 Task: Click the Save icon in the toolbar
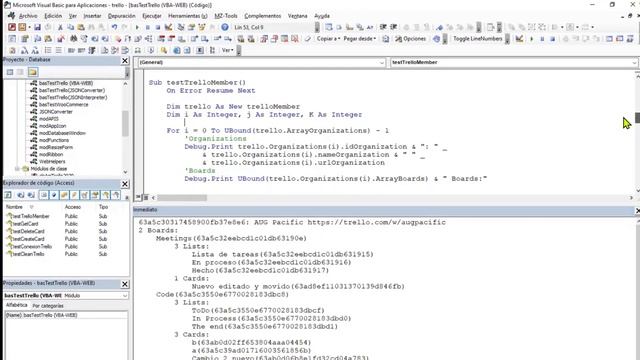[x=37, y=27]
